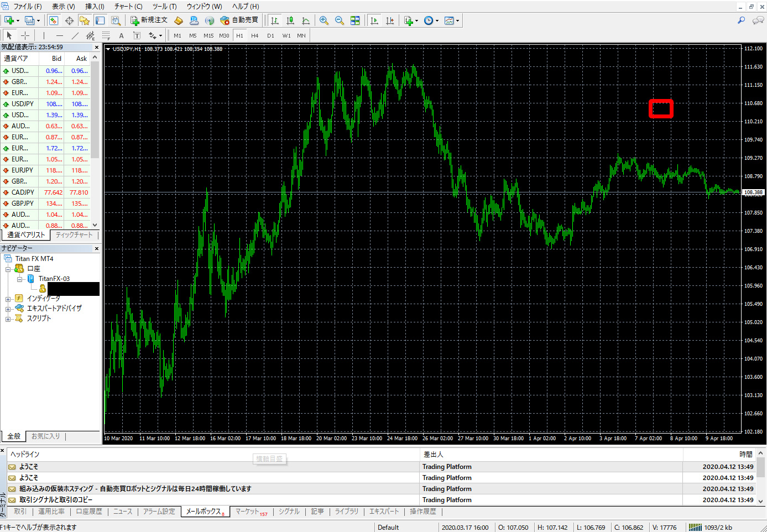Select the equidistant channel tool
This screenshot has height=532, width=767.
click(90, 35)
